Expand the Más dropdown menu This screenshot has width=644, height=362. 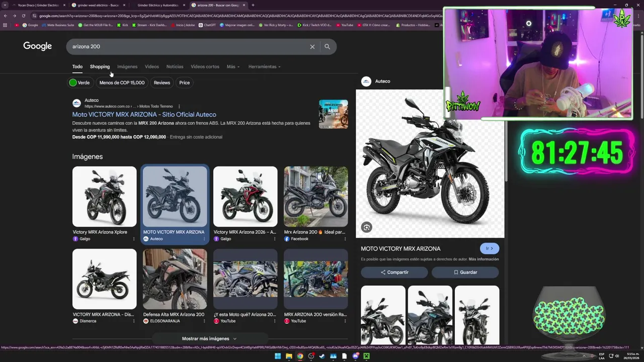coord(233,66)
